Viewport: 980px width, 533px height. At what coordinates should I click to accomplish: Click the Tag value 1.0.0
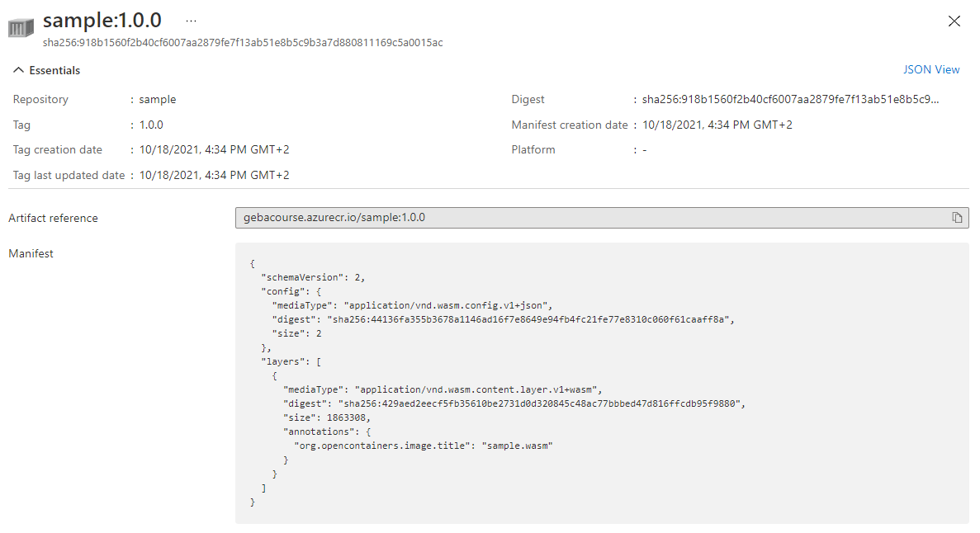[x=151, y=125]
